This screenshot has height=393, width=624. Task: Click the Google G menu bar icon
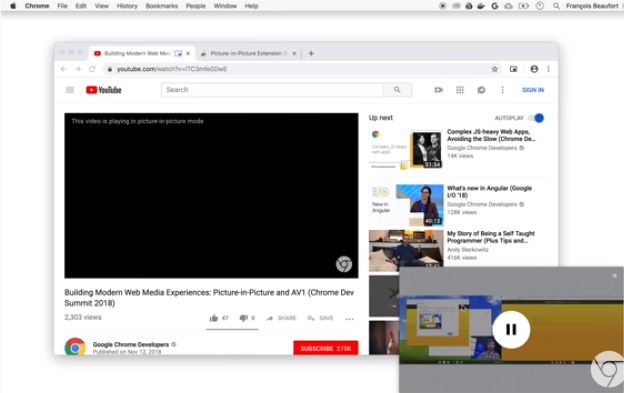tap(495, 6)
